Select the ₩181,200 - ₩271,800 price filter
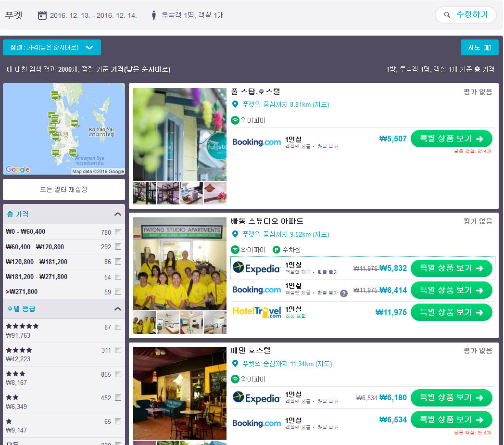The image size is (504, 445). pos(118,277)
